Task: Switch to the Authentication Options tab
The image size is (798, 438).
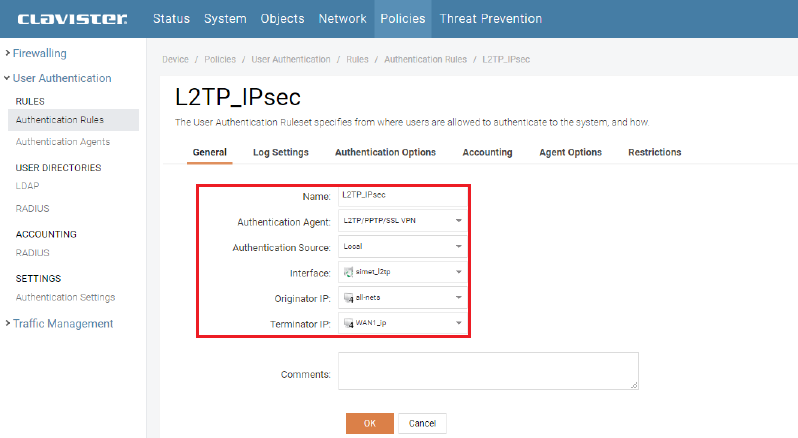Action: (x=385, y=152)
